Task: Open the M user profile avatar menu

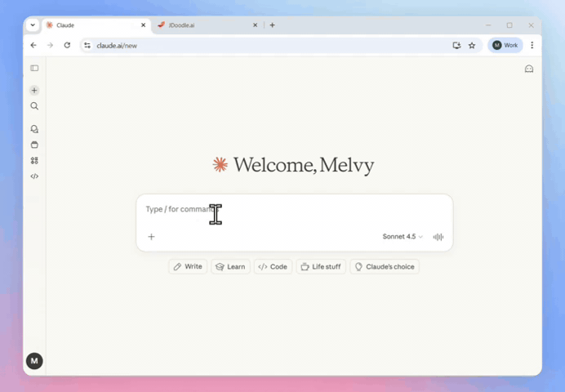Action: pos(34,361)
